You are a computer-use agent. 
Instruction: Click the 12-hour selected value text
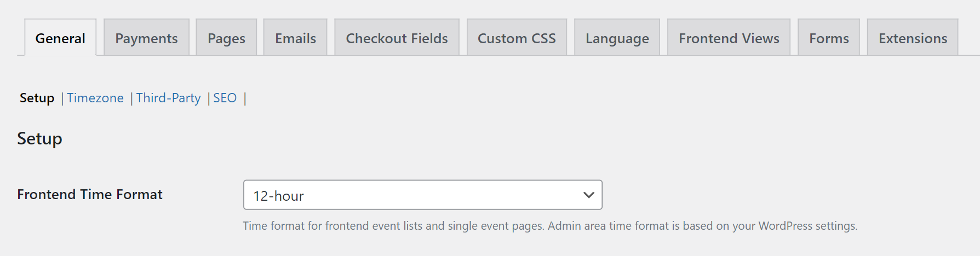click(x=278, y=196)
